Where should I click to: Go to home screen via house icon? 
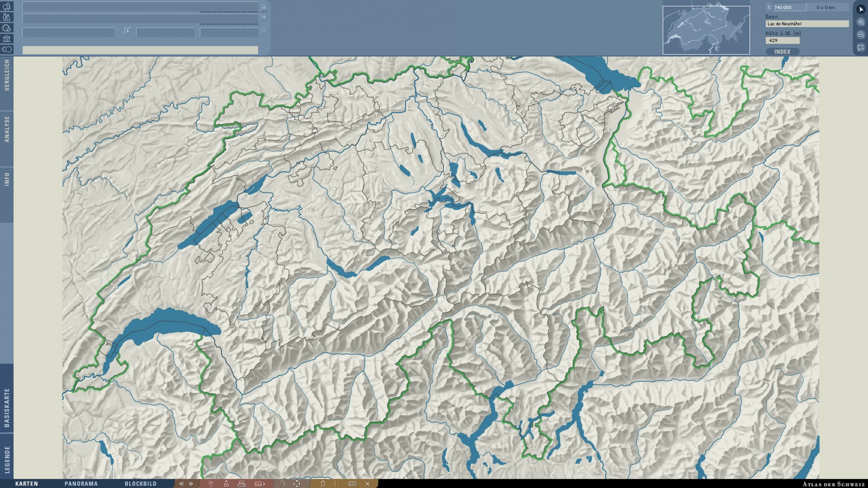tap(323, 483)
